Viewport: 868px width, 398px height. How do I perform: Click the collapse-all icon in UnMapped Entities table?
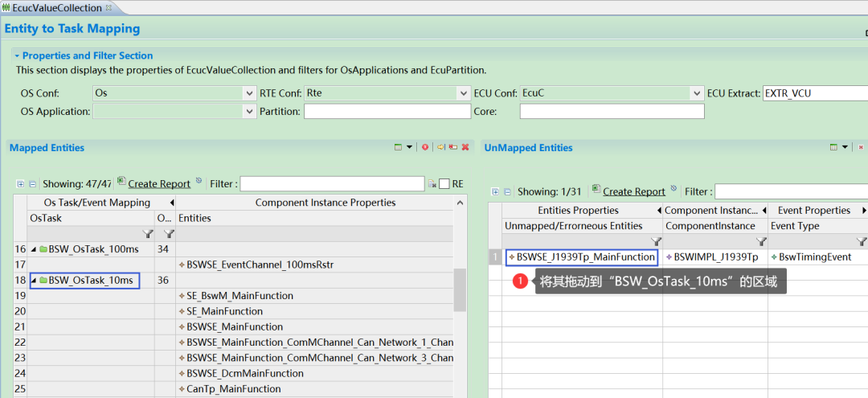[x=507, y=192]
